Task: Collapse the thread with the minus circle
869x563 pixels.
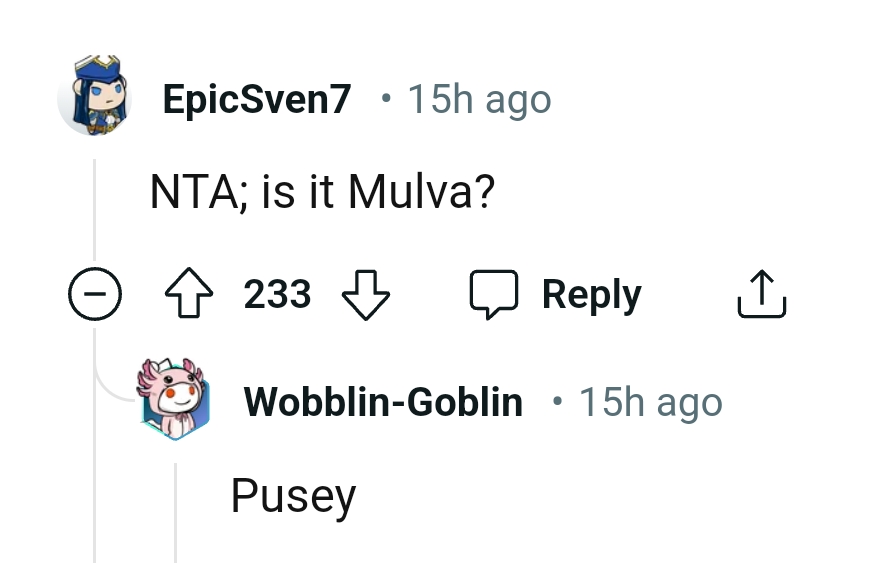Action: 95,296
